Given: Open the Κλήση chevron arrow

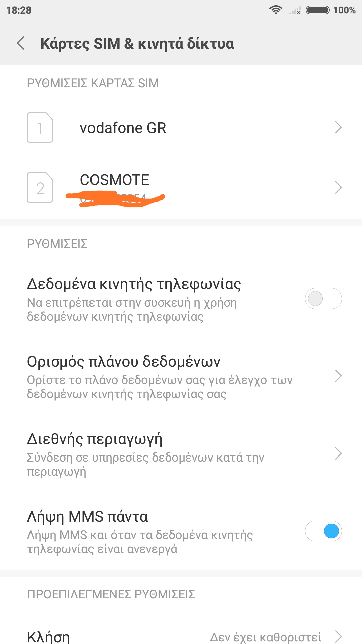Looking at the screenshot, I should point(338,636).
